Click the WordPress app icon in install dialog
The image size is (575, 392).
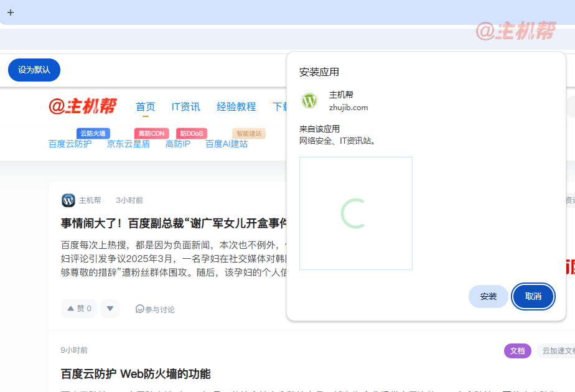point(309,100)
